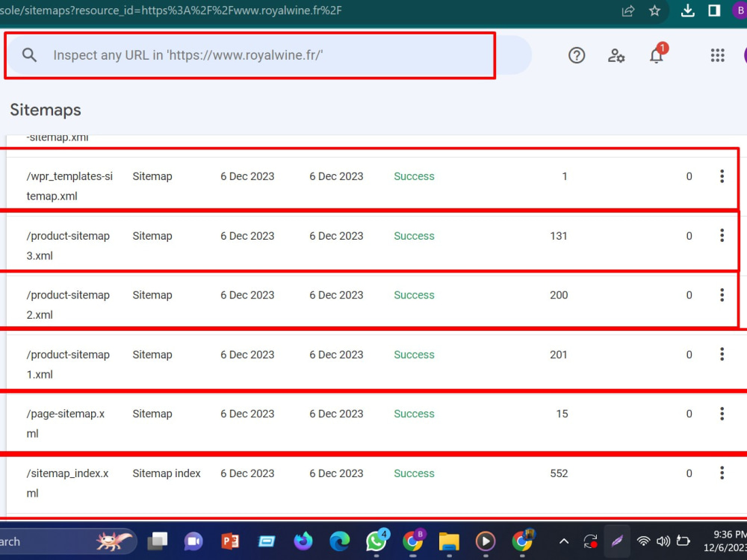Open more options for page-sitemap.xml

(722, 414)
